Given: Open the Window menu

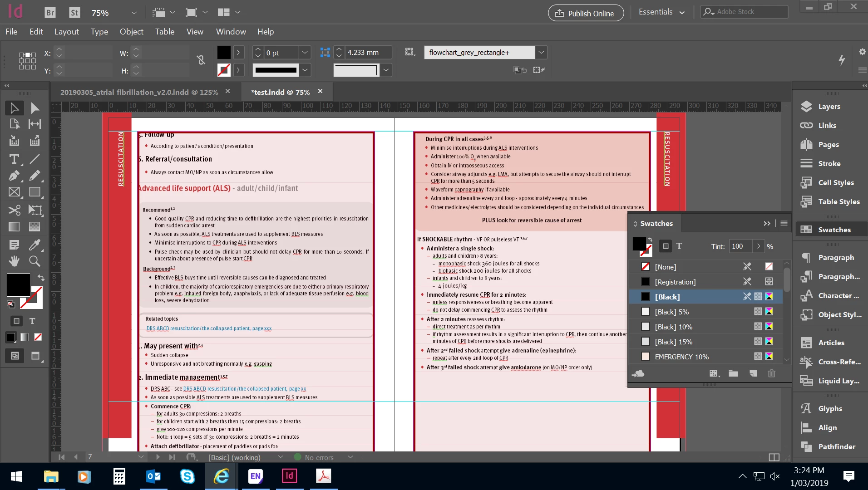Looking at the screenshot, I should coord(231,31).
